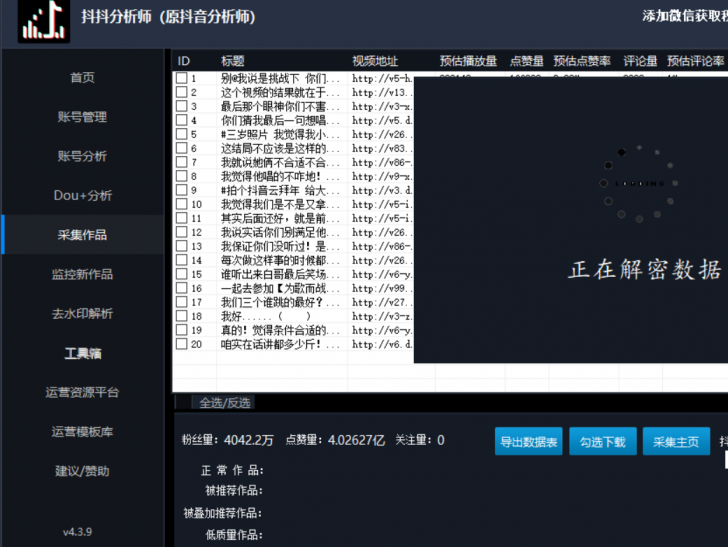
Task: Open 运营模板库 in the sidebar
Action: 82,432
